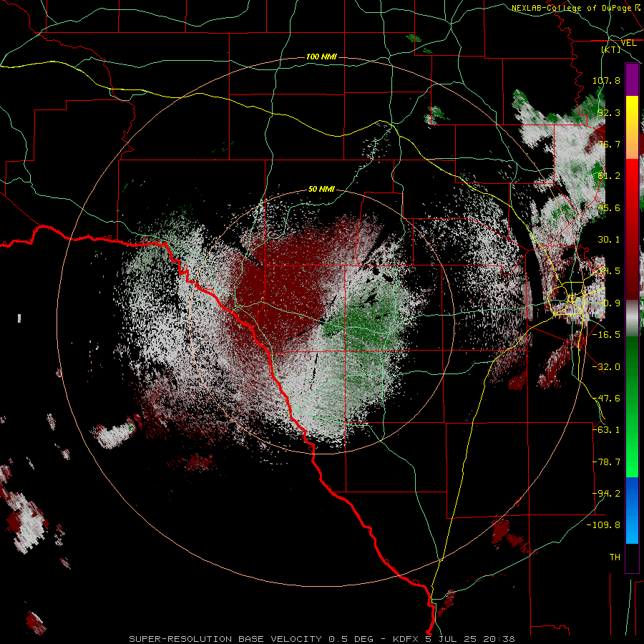The height and width of the screenshot is (644, 644).
Task: Click the 76.7 velocity scale value
Action: click(609, 144)
